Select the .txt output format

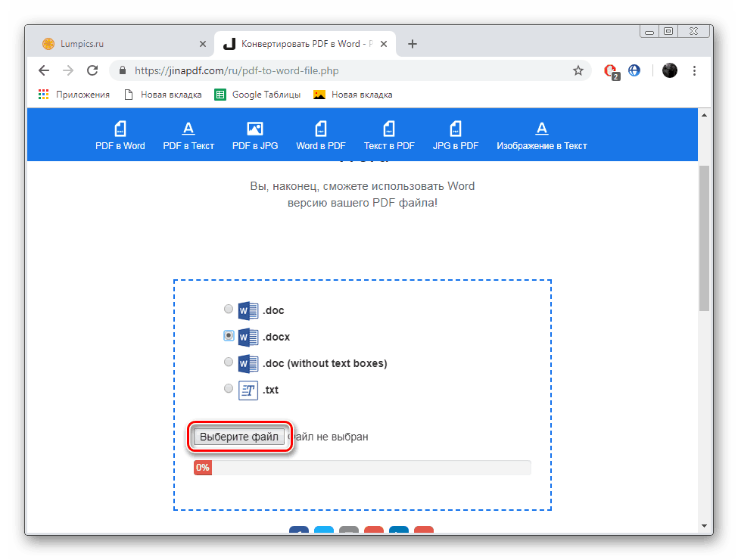(x=229, y=388)
